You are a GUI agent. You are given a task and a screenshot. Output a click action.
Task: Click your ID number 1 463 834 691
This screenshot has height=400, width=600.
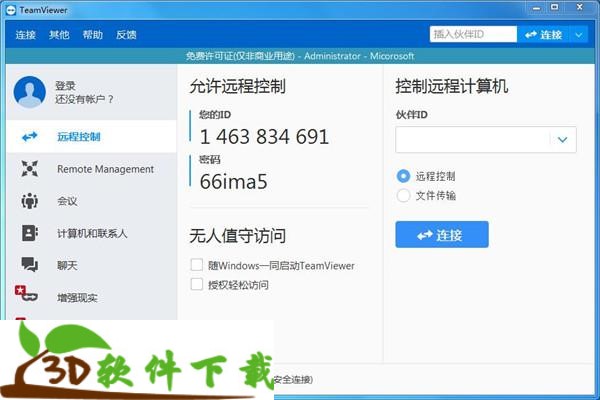[264, 137]
